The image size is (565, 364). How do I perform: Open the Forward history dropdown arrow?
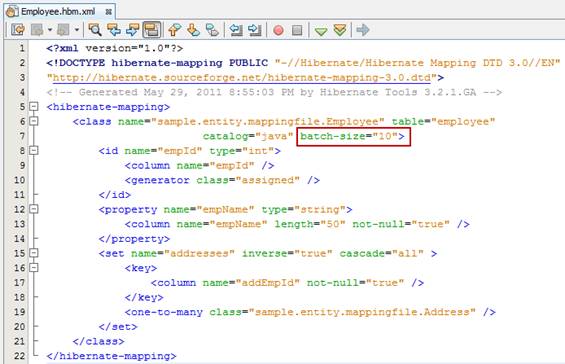tap(76, 30)
